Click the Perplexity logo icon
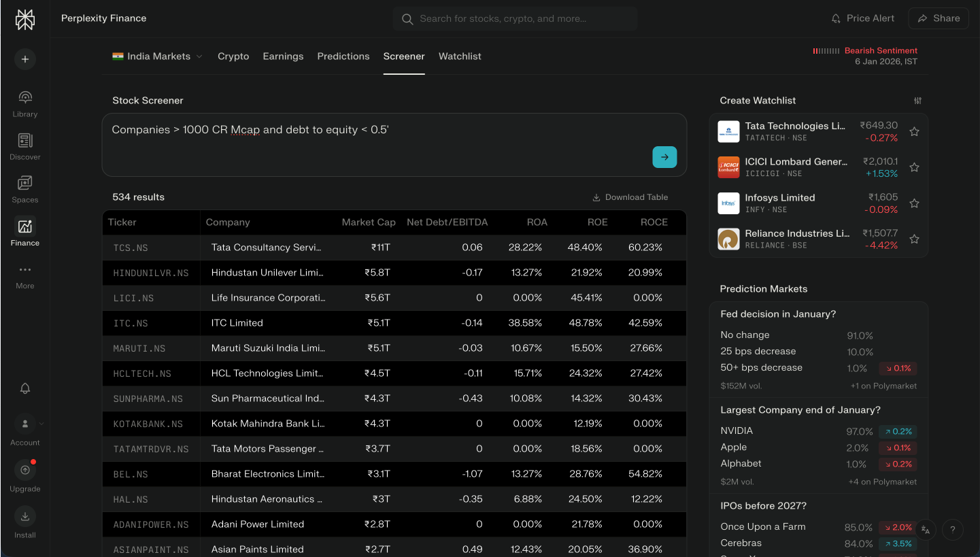The image size is (980, 557). [25, 20]
